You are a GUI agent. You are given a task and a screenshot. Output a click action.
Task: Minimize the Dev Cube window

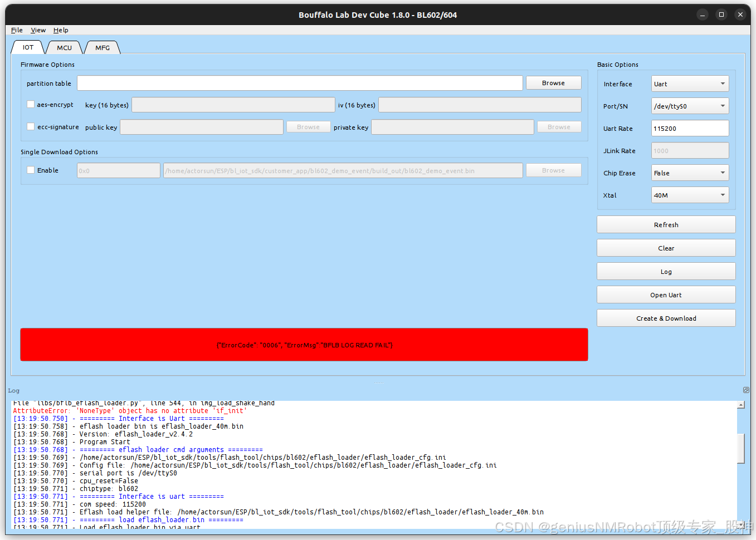[x=703, y=14]
